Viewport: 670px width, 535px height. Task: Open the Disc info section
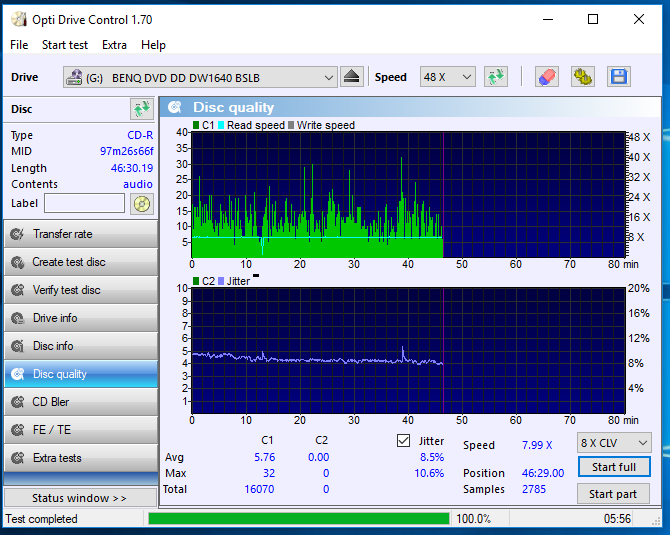[81, 346]
